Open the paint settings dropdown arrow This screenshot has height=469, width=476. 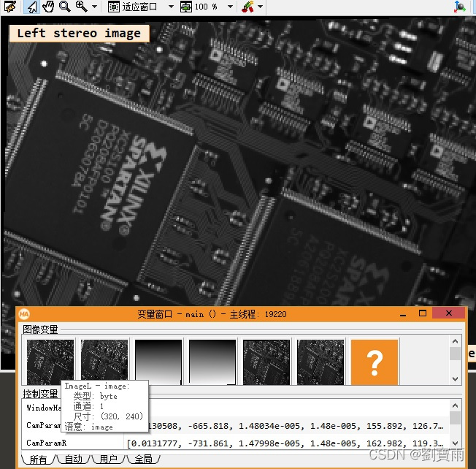click(x=260, y=7)
